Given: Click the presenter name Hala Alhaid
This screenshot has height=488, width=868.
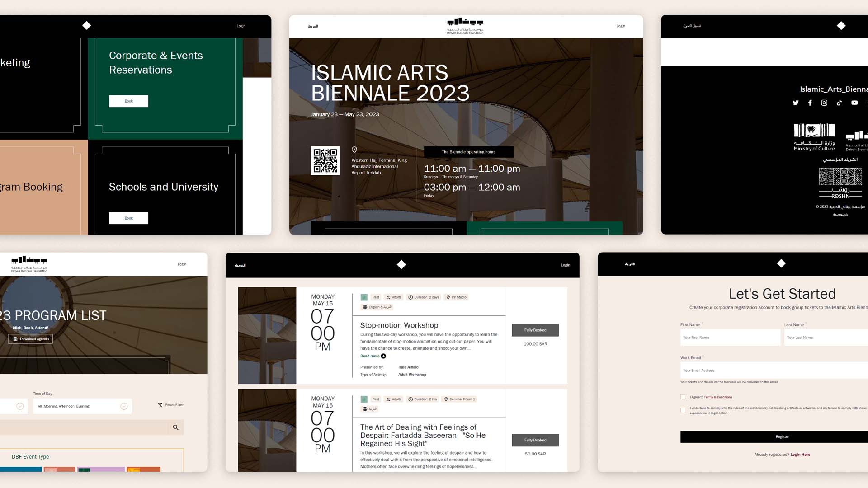Looking at the screenshot, I should click(x=408, y=367).
